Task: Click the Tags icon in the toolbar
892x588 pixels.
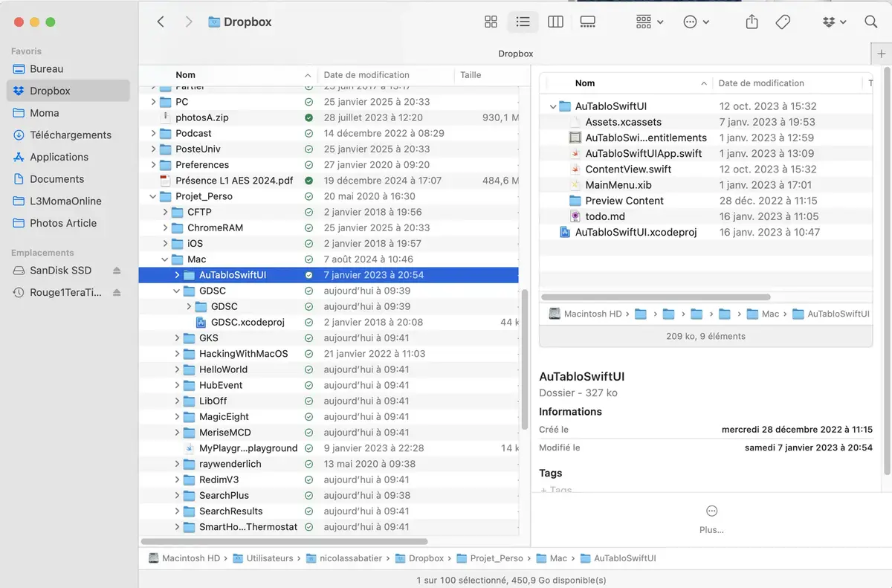Action: point(783,22)
